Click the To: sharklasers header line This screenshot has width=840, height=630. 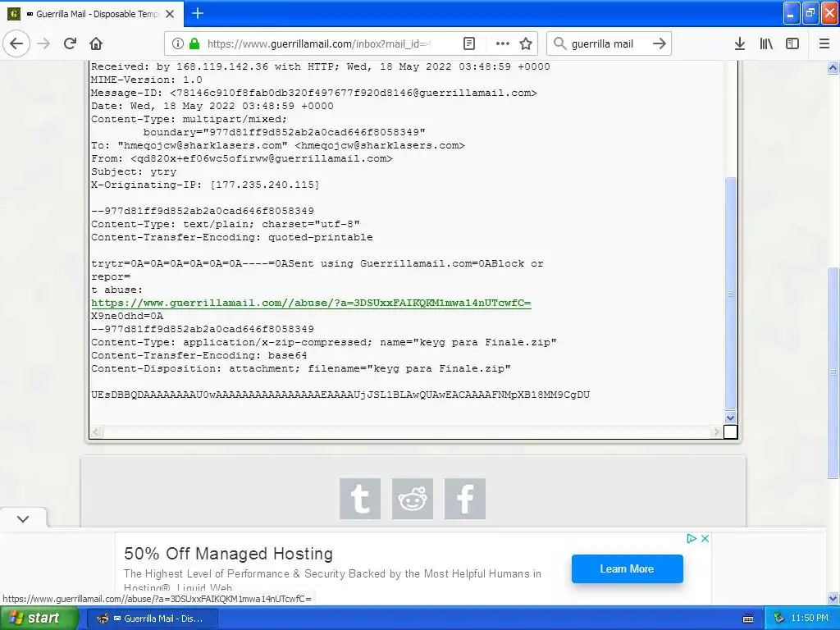(278, 145)
